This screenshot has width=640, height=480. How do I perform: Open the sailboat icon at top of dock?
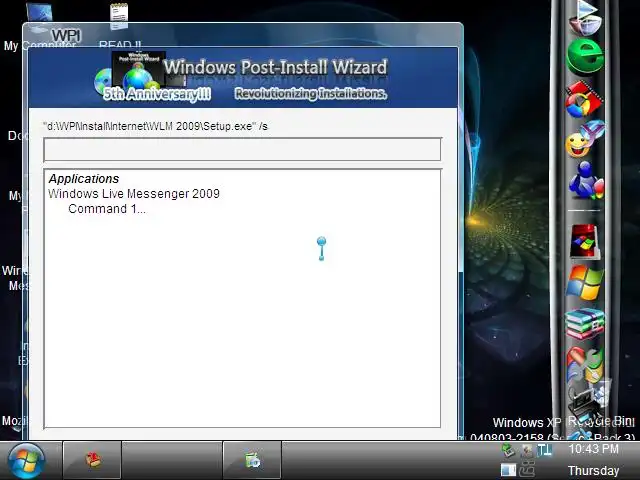[586, 16]
